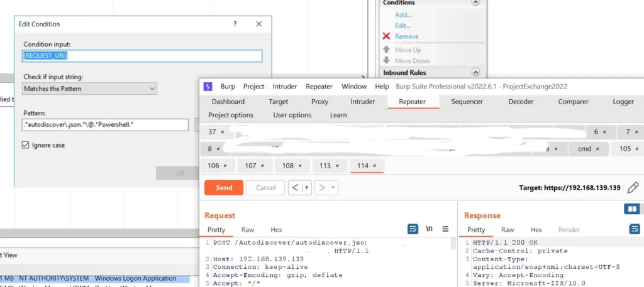Select the Repeater main tab
Viewport: 644px width, 287px height.
(413, 102)
